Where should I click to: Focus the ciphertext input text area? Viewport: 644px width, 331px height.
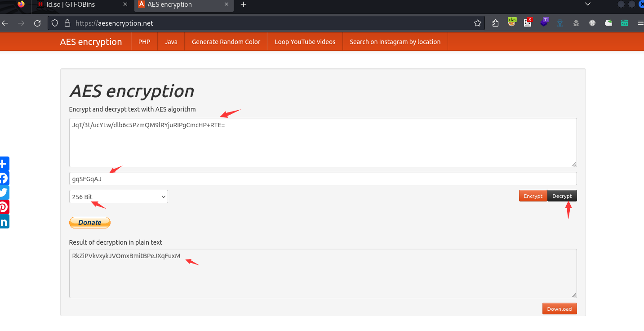point(323,143)
